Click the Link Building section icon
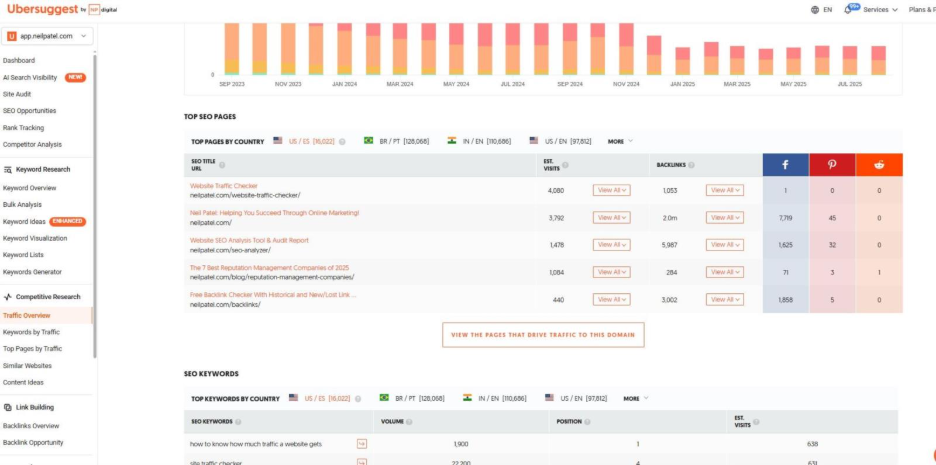This screenshot has height=465, width=936. click(8, 407)
